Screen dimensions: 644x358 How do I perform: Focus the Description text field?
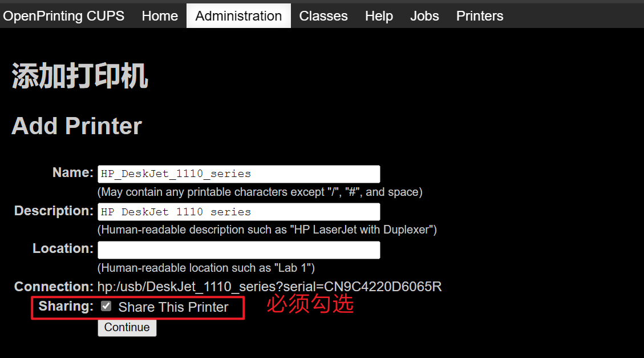(238, 212)
